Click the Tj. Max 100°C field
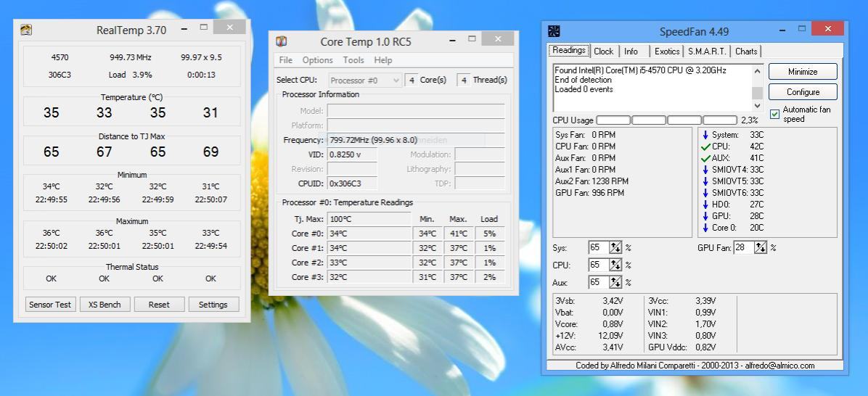This screenshot has height=396, width=868. [x=369, y=219]
